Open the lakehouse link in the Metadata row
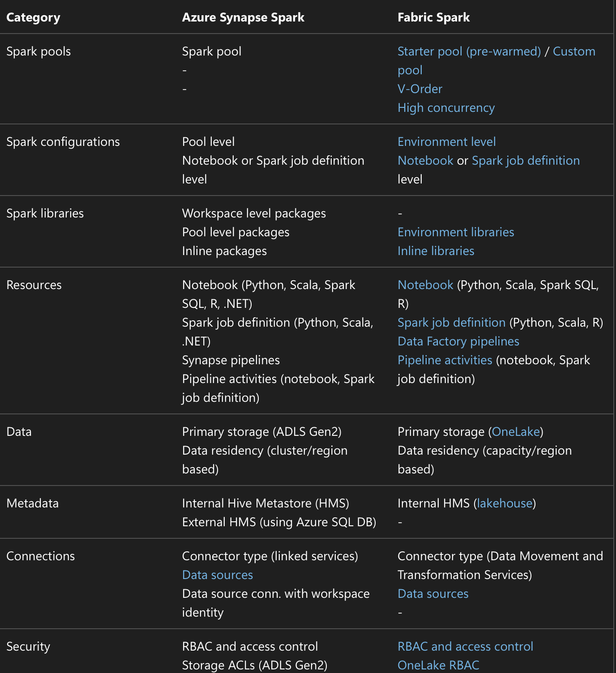616x673 pixels. [x=504, y=503]
